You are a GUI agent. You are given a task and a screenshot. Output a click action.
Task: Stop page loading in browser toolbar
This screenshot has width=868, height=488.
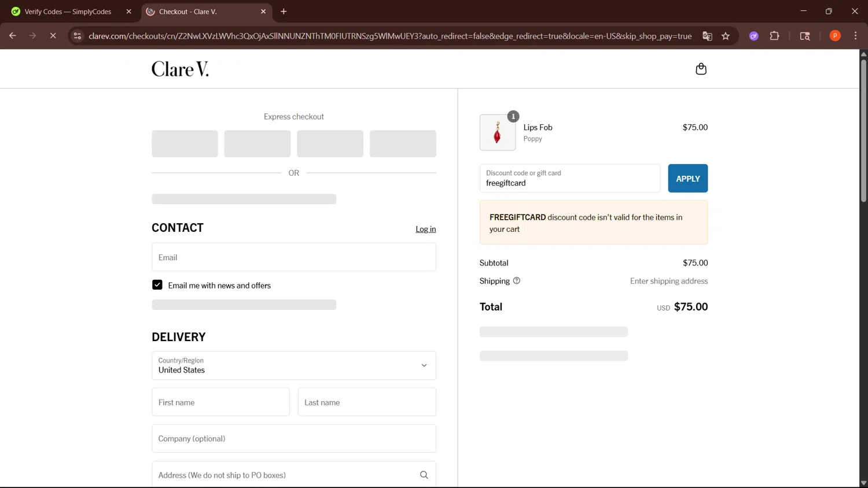(x=53, y=36)
